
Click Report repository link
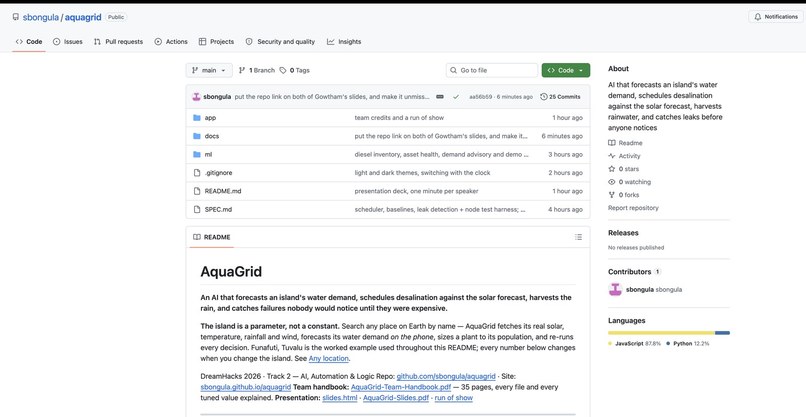point(633,208)
